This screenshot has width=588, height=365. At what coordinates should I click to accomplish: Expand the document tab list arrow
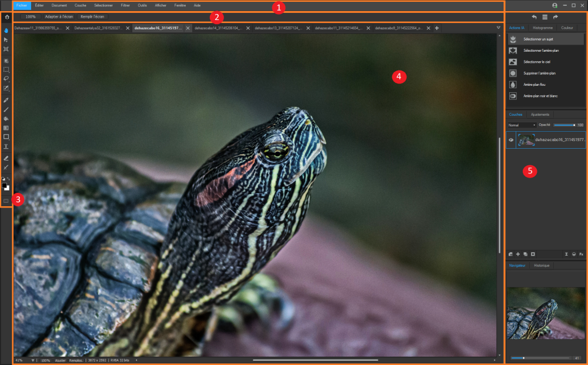coord(499,28)
